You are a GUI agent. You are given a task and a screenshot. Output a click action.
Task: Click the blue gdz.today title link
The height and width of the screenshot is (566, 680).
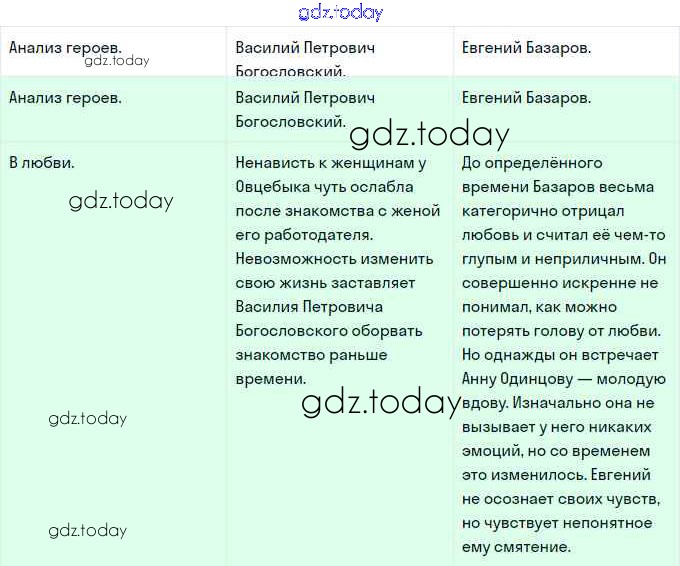coord(340,13)
